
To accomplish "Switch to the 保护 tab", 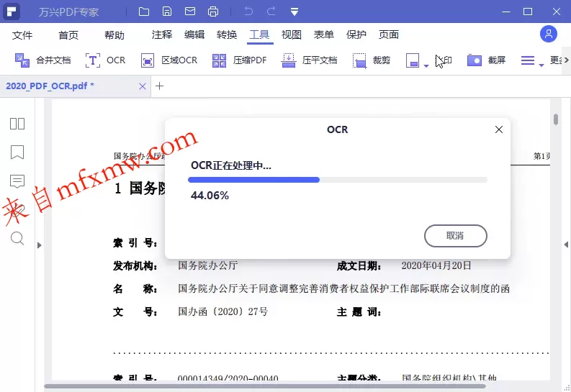I will (356, 35).
